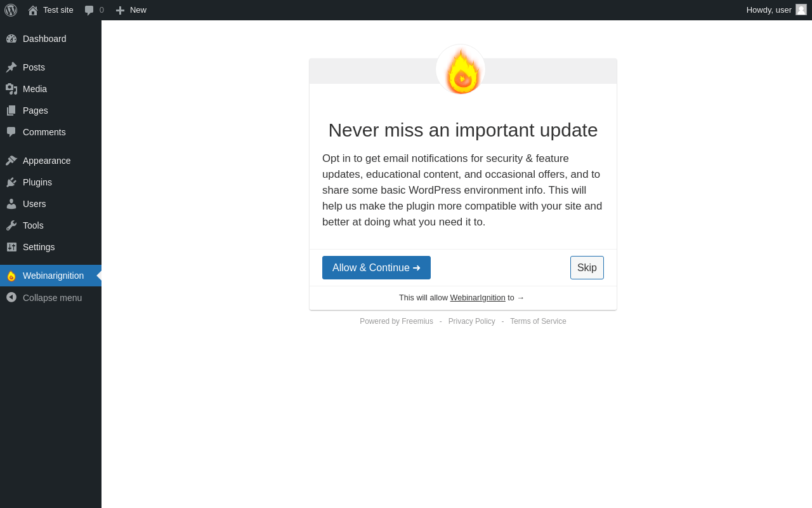Click the plus New icon in admin bar

(x=120, y=10)
